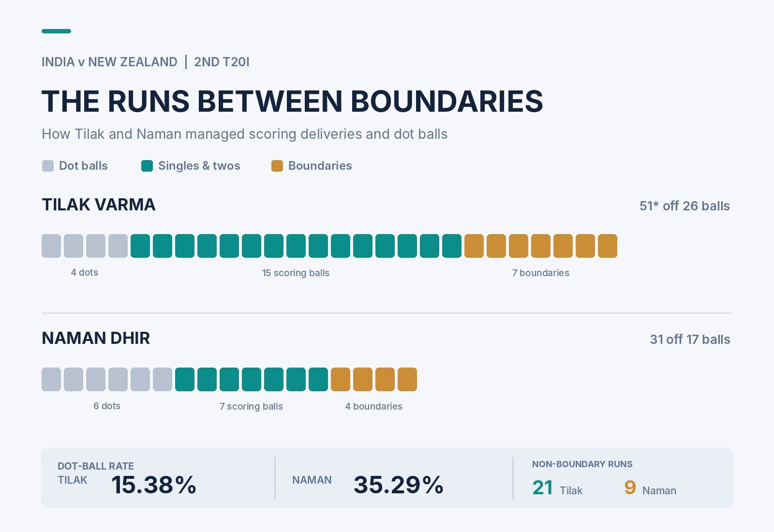774x532 pixels.
Task: Click the '7 boundaries' caption
Action: (x=541, y=273)
